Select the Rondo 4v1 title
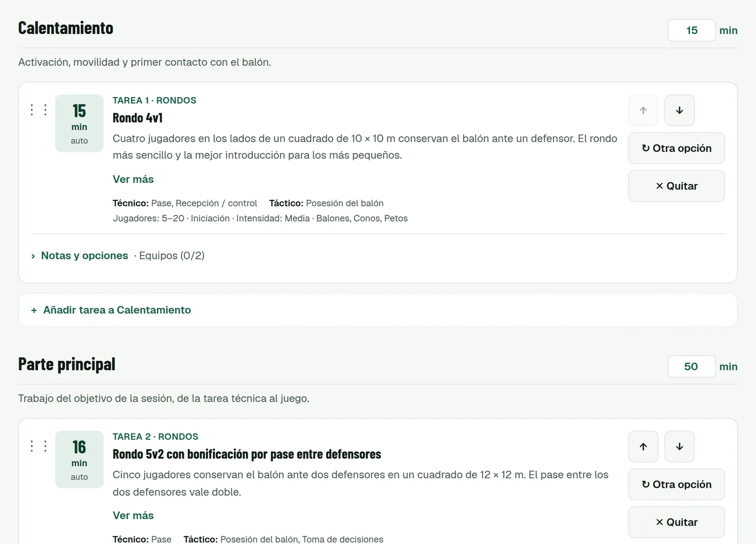The width and height of the screenshot is (756, 544). (x=137, y=118)
